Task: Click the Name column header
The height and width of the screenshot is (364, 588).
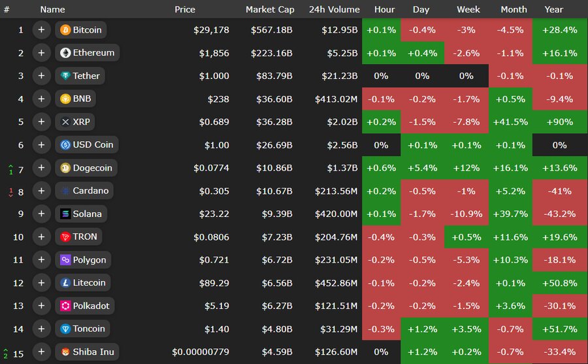Action: [52, 9]
